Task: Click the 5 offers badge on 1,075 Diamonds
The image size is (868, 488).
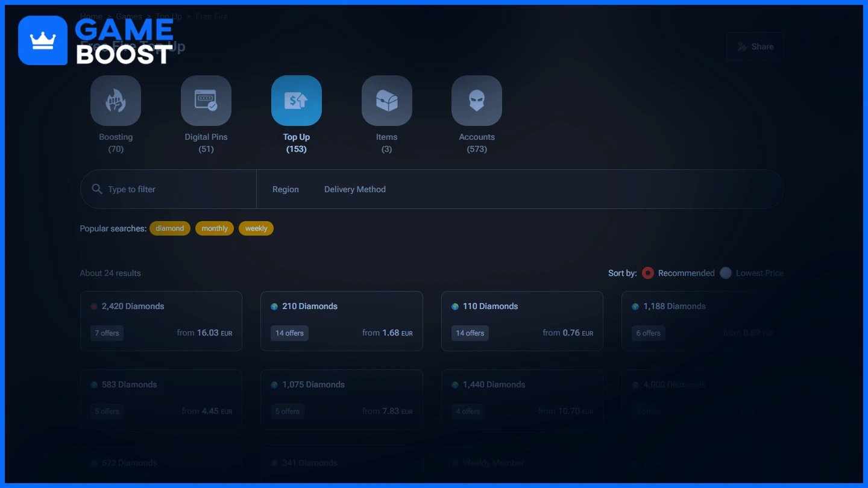Action: [288, 411]
